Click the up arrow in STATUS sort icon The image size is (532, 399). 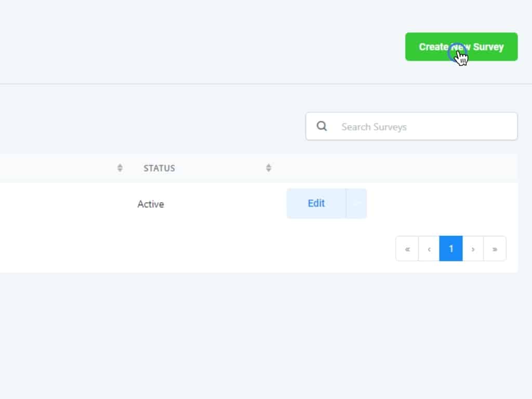coord(269,166)
